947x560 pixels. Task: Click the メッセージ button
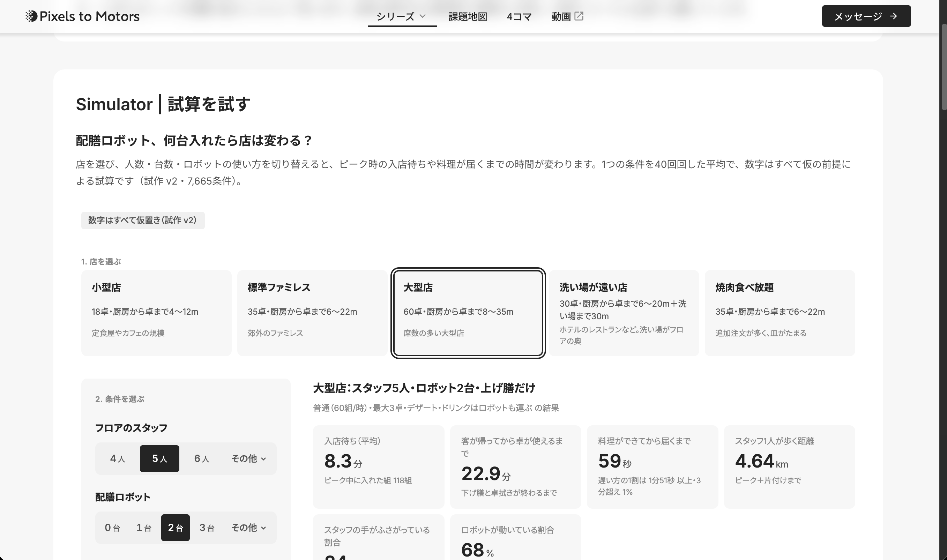pos(866,16)
